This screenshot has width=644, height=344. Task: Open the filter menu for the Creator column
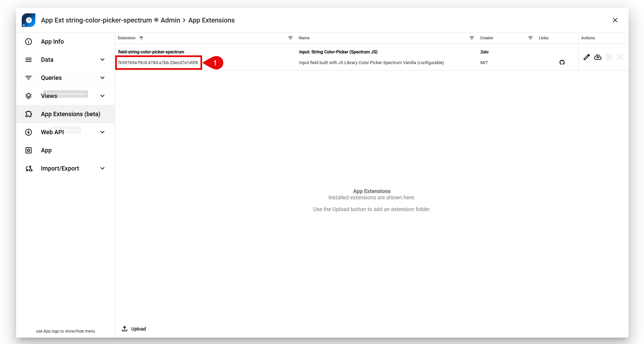tap(530, 38)
